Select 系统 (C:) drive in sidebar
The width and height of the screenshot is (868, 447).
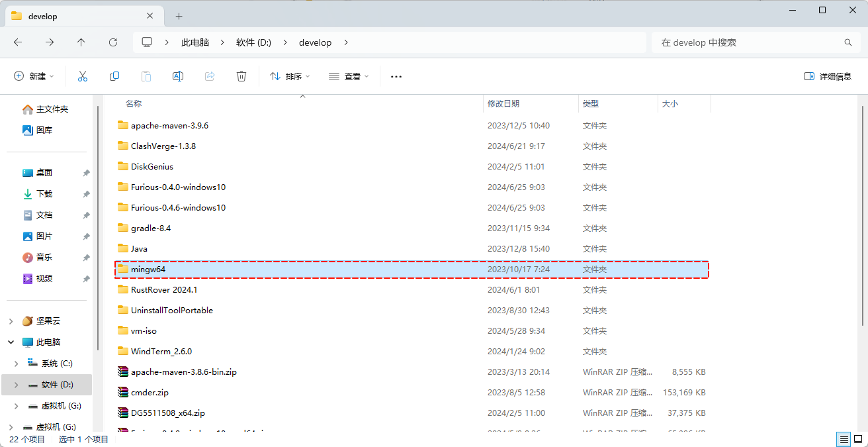(x=57, y=364)
